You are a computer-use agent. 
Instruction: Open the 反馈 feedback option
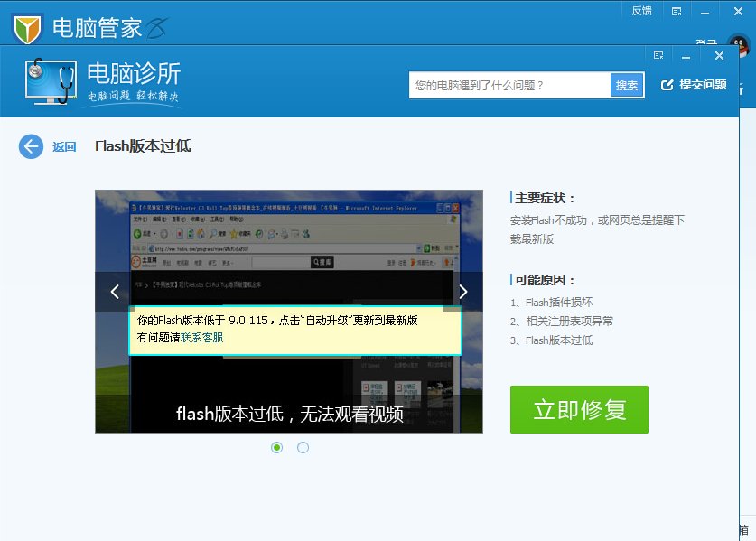click(641, 10)
